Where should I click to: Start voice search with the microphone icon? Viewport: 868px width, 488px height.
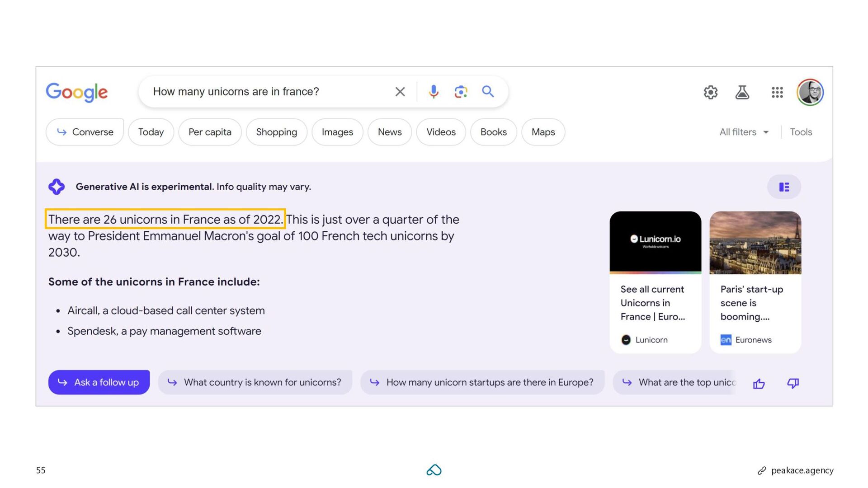(x=433, y=92)
